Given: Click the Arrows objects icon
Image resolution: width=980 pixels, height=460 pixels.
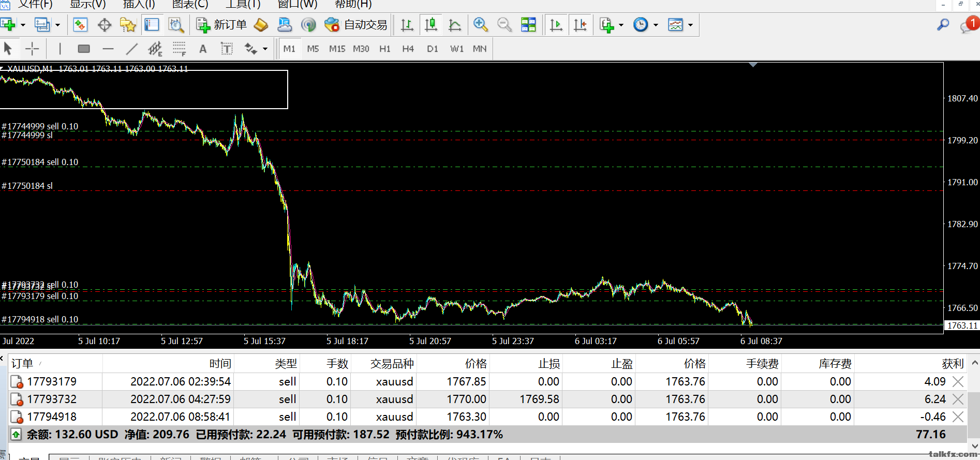Looking at the screenshot, I should coord(251,49).
